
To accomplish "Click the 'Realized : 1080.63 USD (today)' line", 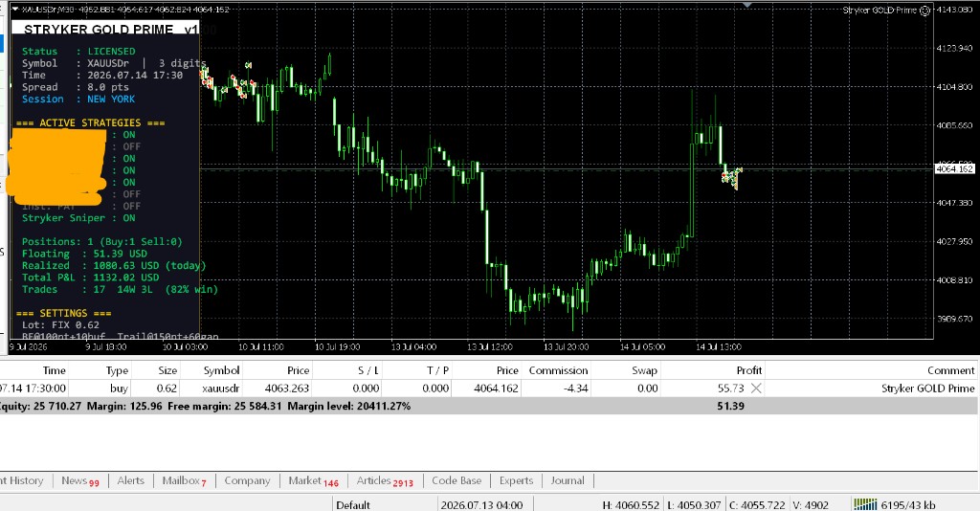I will (115, 265).
